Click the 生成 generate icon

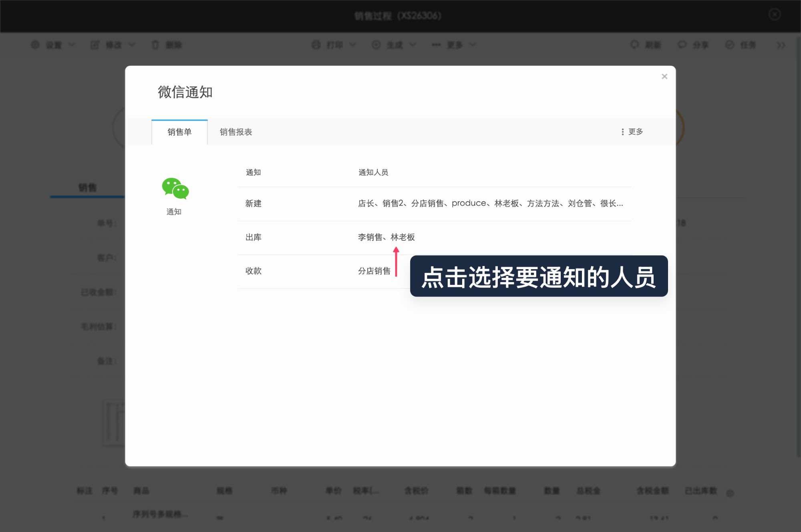point(376,45)
